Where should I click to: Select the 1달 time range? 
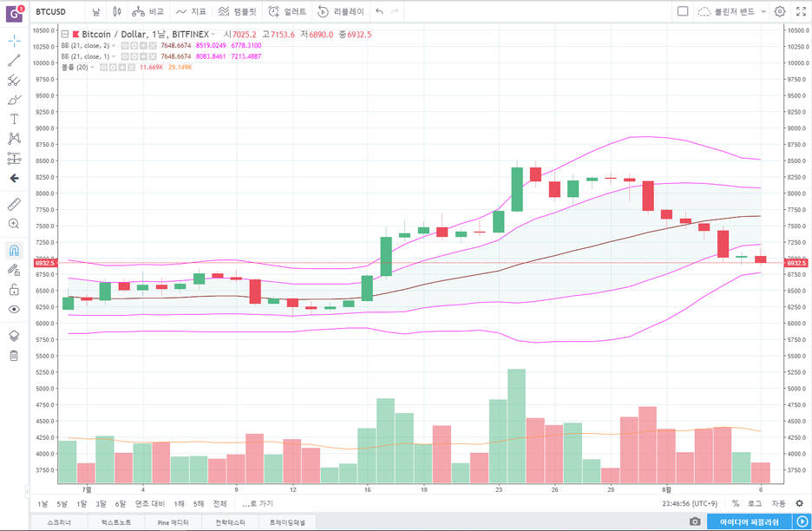82,503
